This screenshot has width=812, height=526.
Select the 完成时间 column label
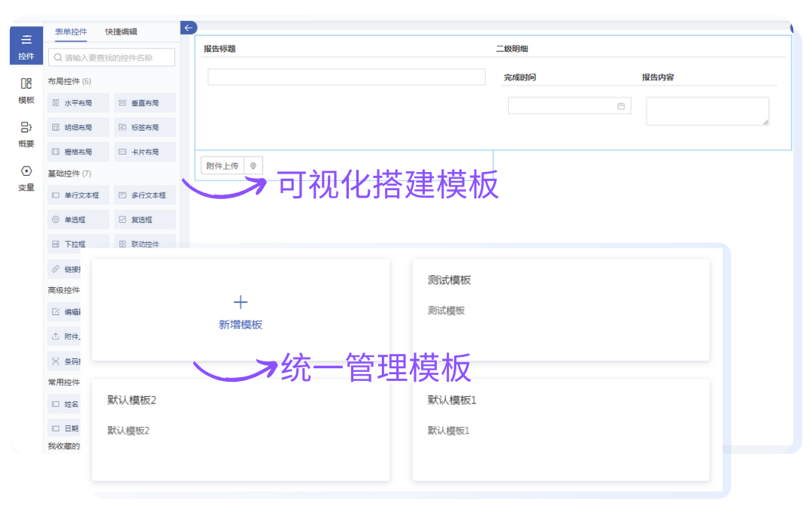[x=520, y=77]
